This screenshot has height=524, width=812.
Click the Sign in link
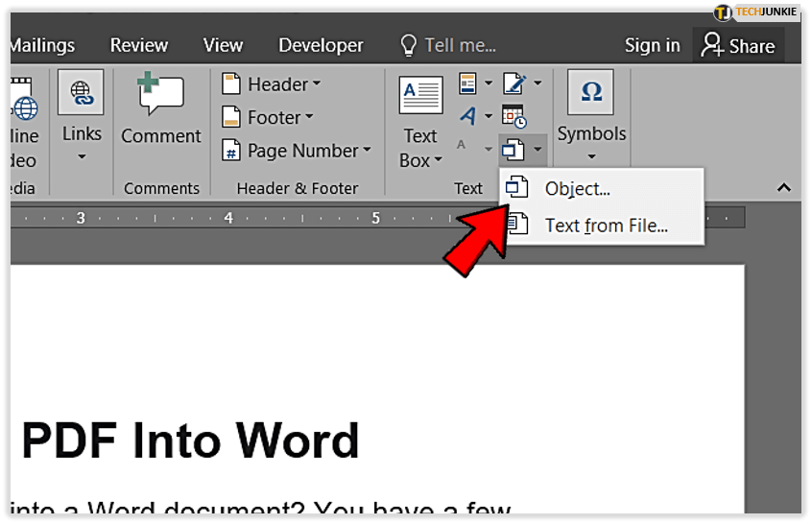(x=652, y=45)
